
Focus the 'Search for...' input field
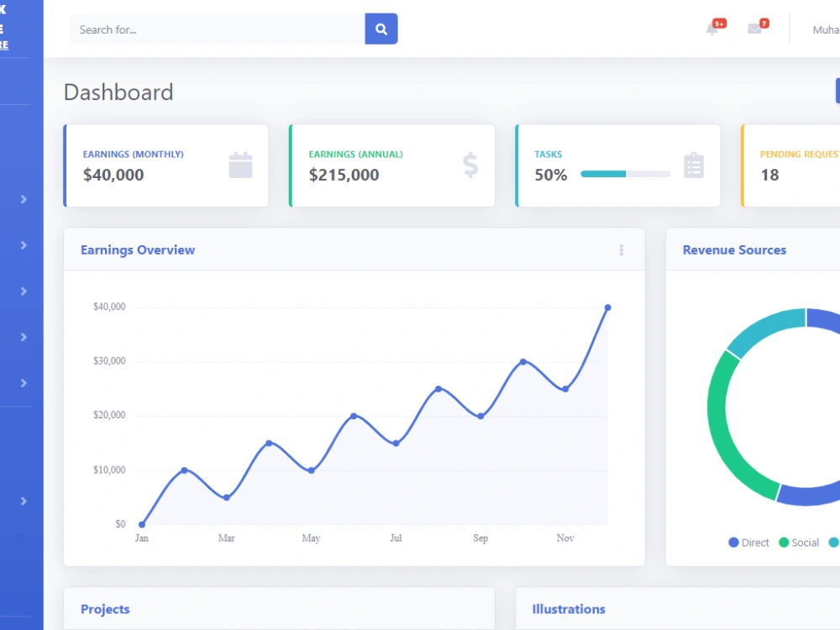[218, 29]
